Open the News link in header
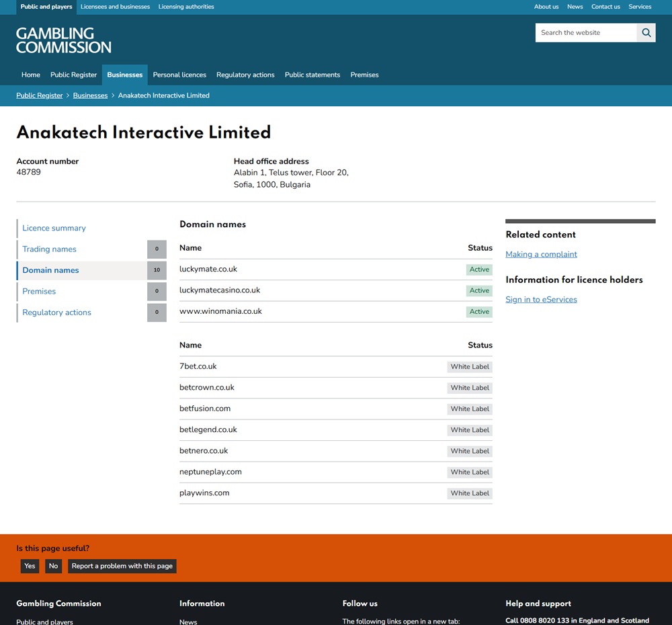Screen dimensions: 672x625 click(575, 7)
